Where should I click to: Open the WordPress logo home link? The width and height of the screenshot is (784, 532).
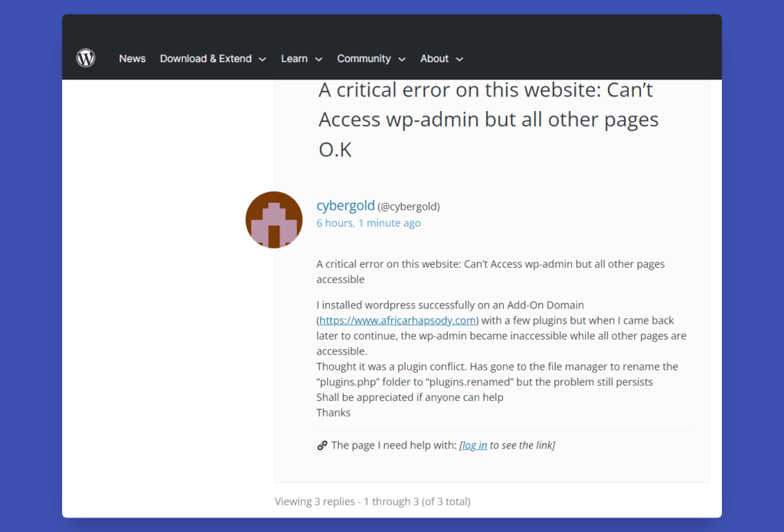[86, 58]
